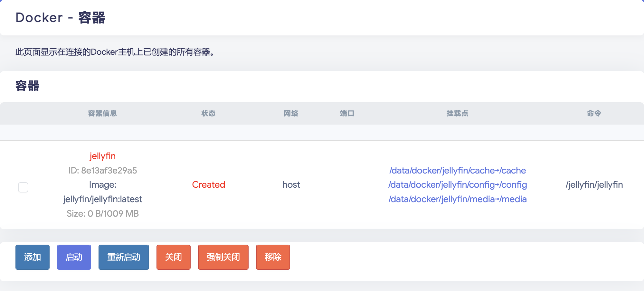Click the 命令 column header

[594, 113]
